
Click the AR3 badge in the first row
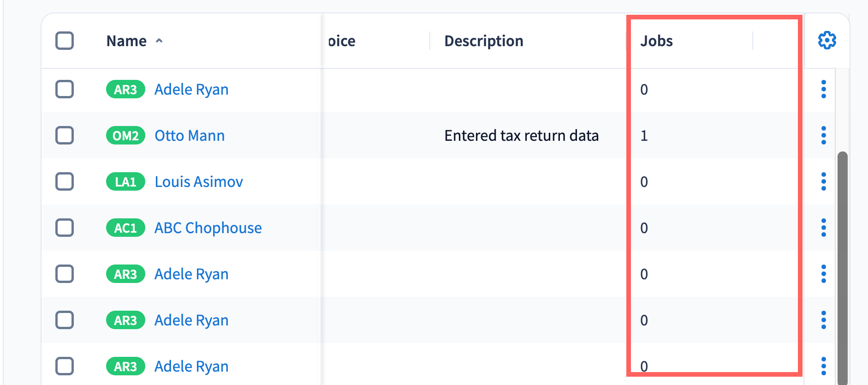pyautogui.click(x=125, y=89)
